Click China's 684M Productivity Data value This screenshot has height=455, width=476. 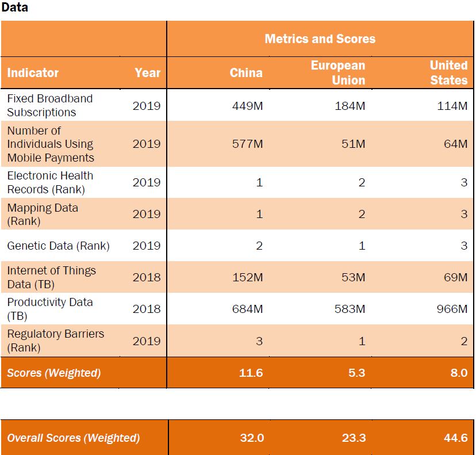pyautogui.click(x=247, y=309)
